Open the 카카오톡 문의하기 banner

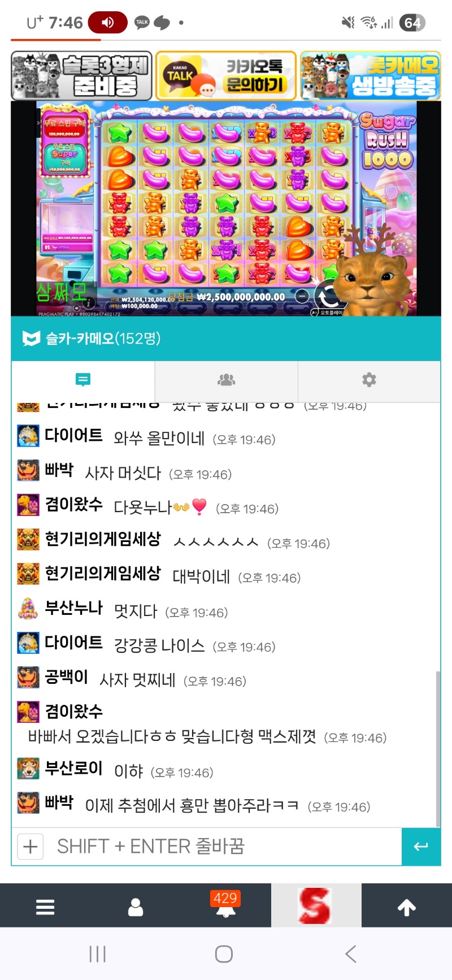pyautogui.click(x=226, y=76)
